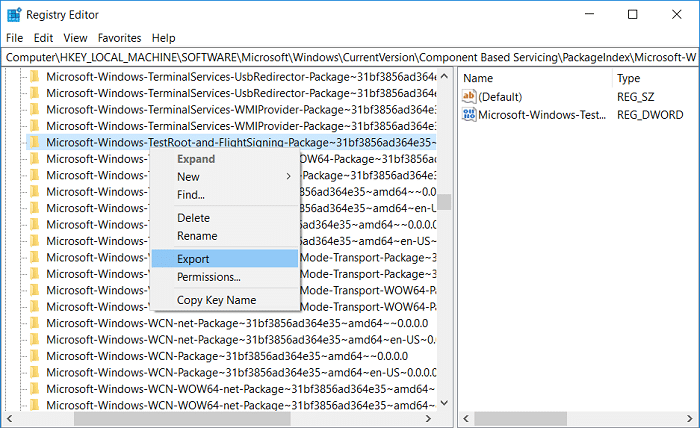Click folder icon of WCN-Package ~~0.0.0.0 key

pos(36,356)
